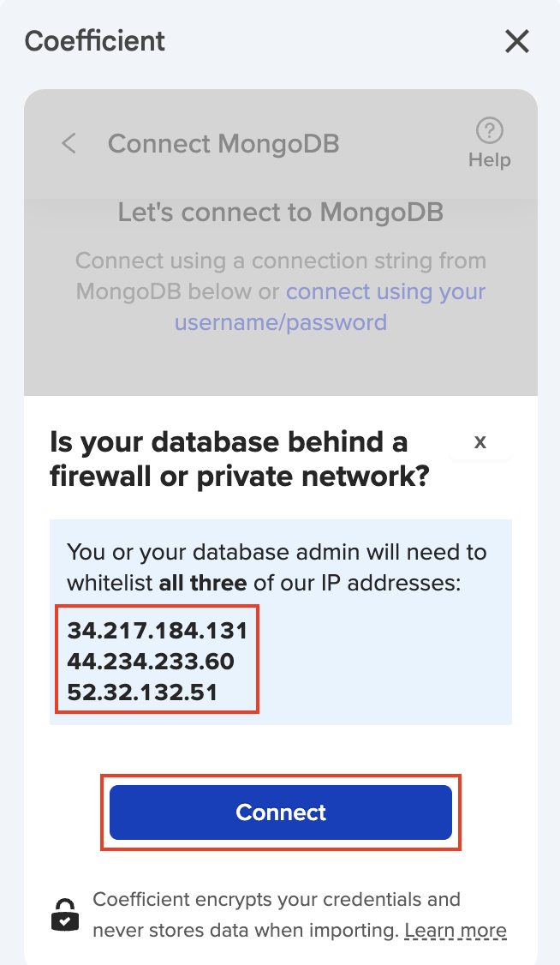Click IP address 52.32.132.51
Viewport: 560px width, 965px height.
[142, 691]
